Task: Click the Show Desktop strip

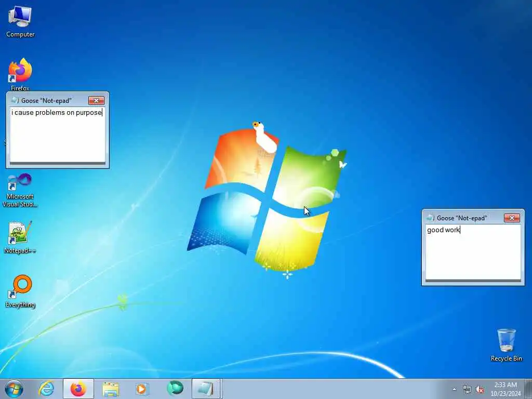Action: pyautogui.click(x=528, y=389)
